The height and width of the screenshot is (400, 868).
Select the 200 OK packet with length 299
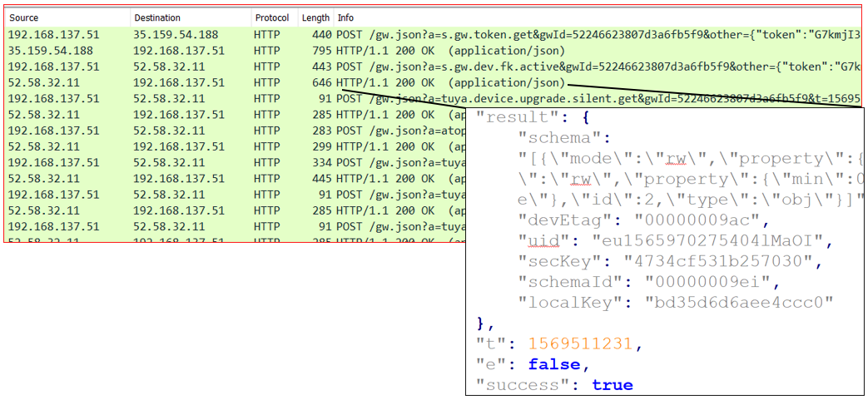point(236,147)
